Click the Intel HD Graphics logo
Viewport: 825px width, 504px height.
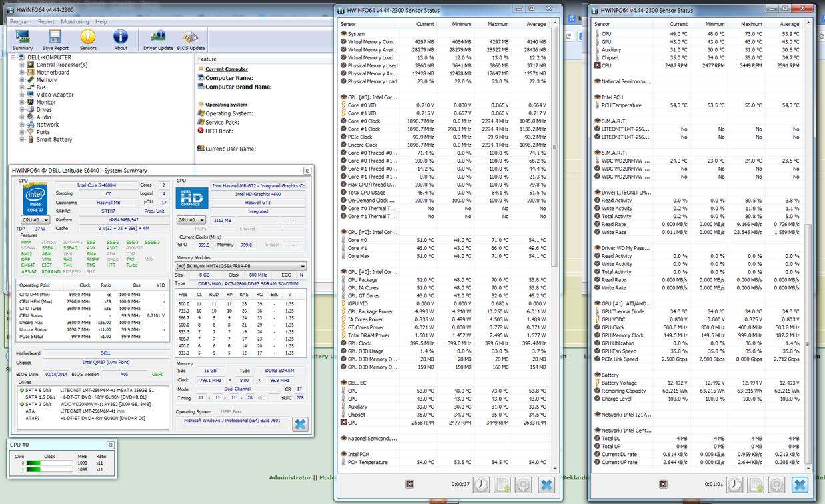pos(192,197)
